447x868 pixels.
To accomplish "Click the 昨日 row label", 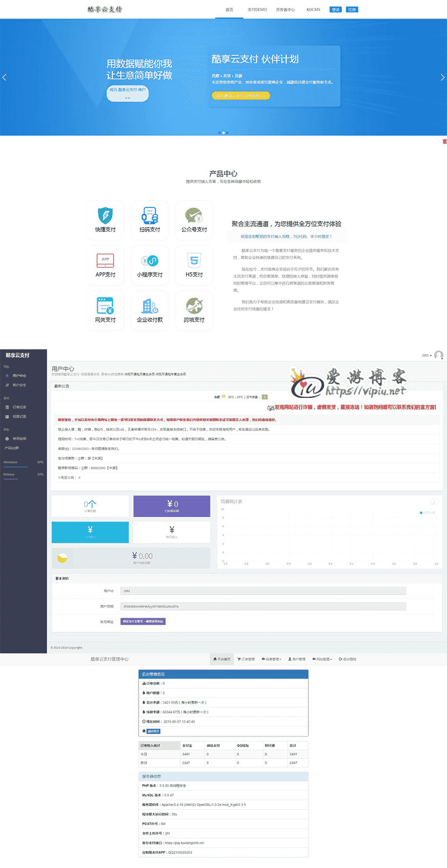I will [143, 763].
